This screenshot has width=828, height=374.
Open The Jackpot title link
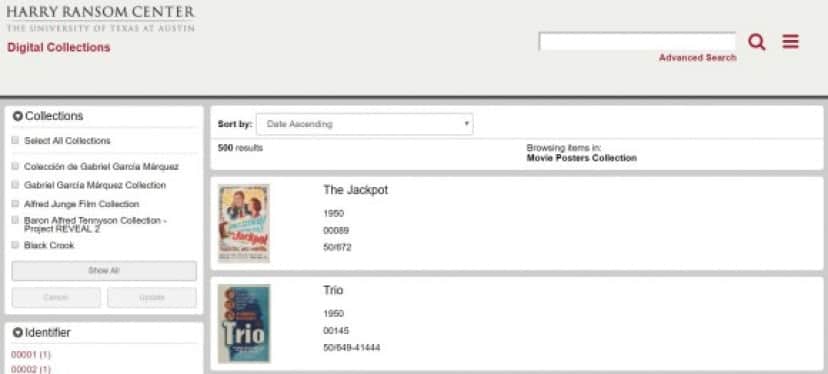(355, 190)
